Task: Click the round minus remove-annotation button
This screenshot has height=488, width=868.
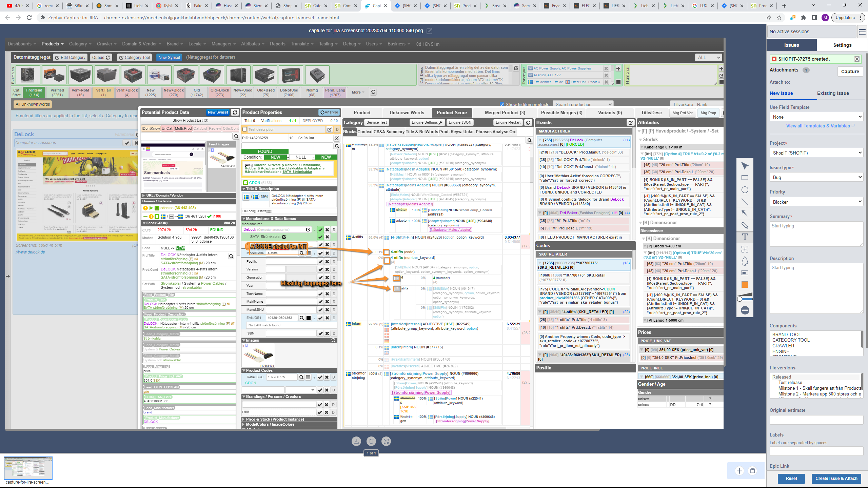Action: click(x=745, y=310)
